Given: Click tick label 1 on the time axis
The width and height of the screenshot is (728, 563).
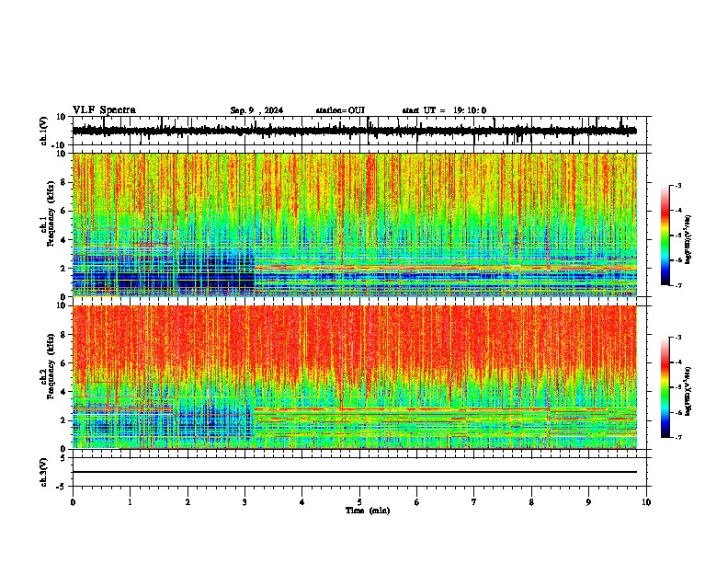Looking at the screenshot, I should [x=130, y=502].
